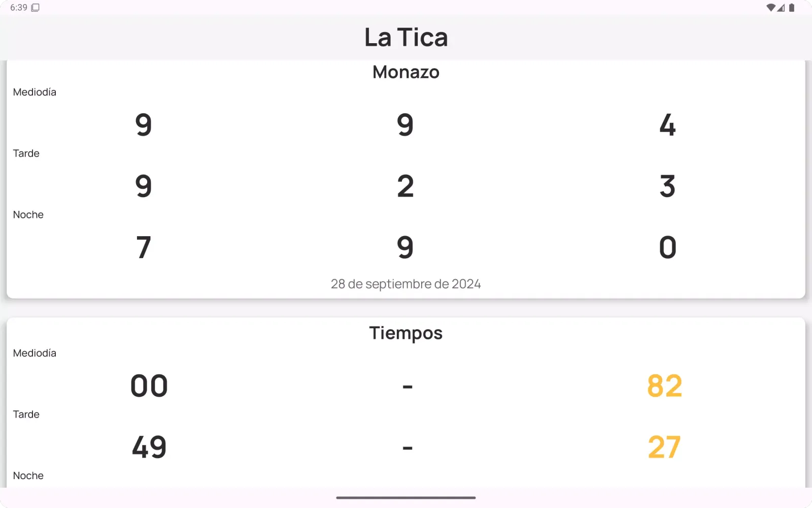This screenshot has height=508, width=812.
Task: Tap the Monazo Mediodía digit 4
Action: (667, 125)
